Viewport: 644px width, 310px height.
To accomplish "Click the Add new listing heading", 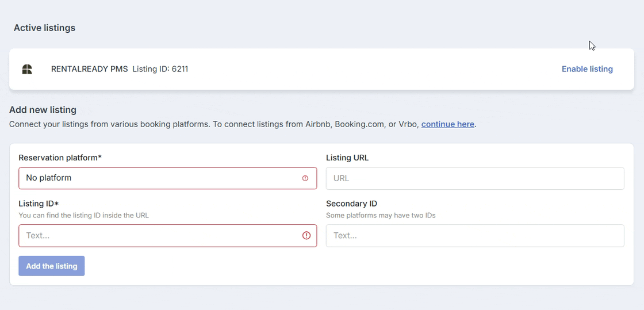I will tap(43, 110).
